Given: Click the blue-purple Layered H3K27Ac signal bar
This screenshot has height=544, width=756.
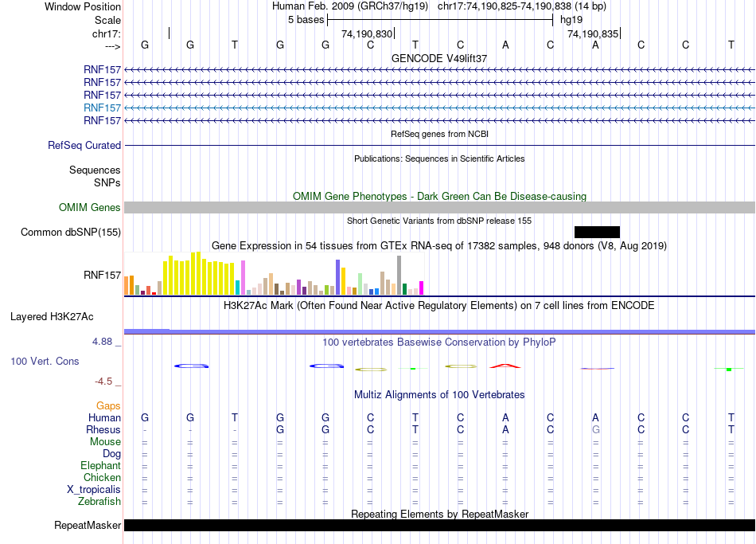Looking at the screenshot, I should tap(439, 331).
